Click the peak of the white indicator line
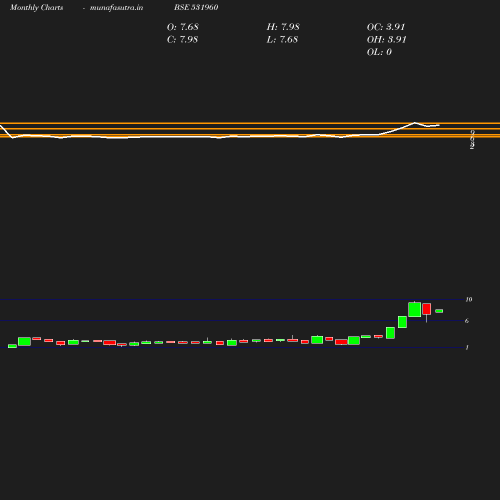The height and width of the screenshot is (500, 500). click(415, 123)
